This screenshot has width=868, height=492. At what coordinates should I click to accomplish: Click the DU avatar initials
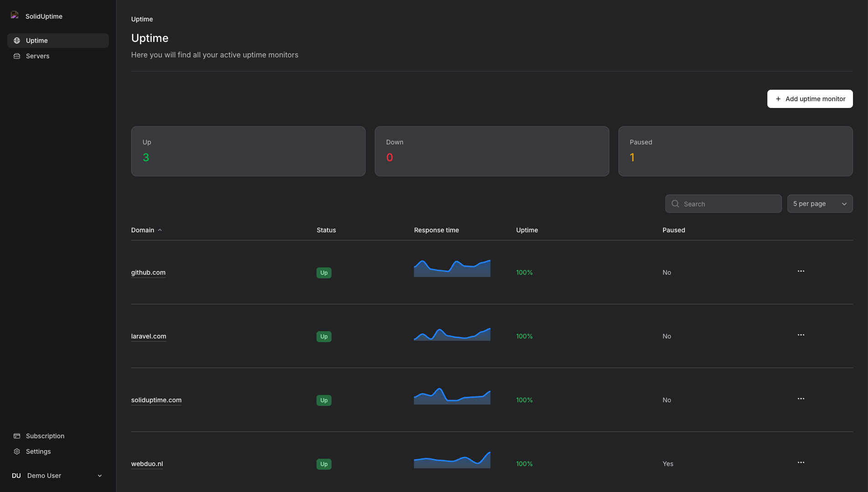click(16, 476)
